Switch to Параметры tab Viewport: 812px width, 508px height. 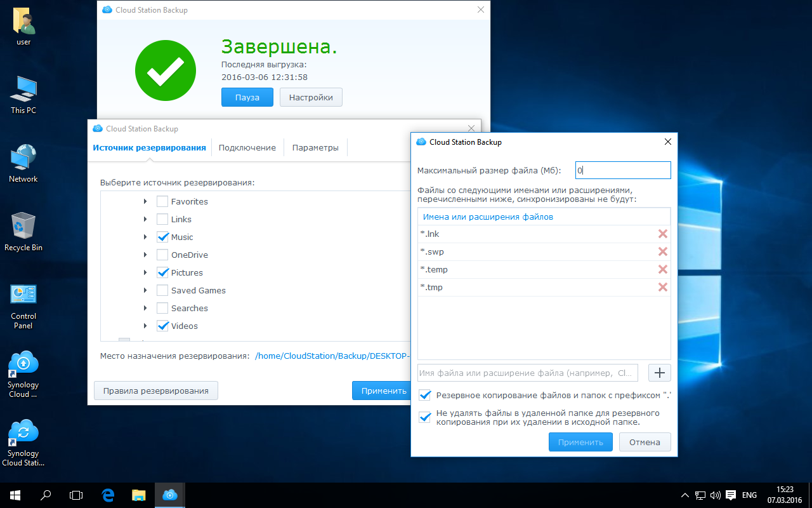315,147
